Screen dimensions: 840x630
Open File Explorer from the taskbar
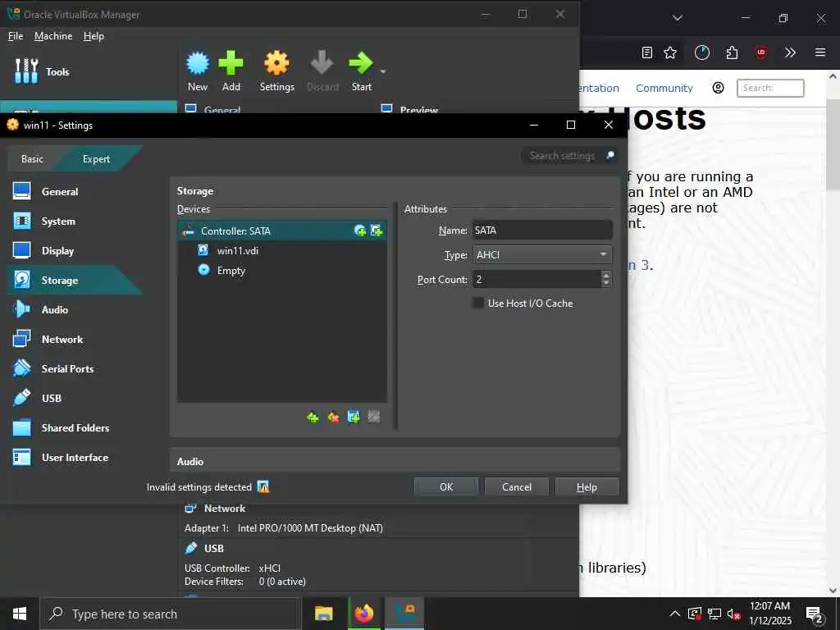(323, 614)
